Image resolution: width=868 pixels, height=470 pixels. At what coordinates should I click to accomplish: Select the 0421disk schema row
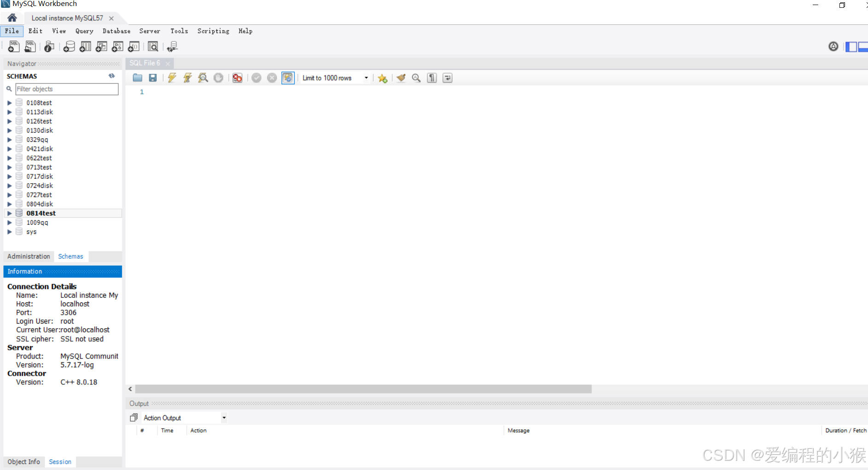(63, 149)
